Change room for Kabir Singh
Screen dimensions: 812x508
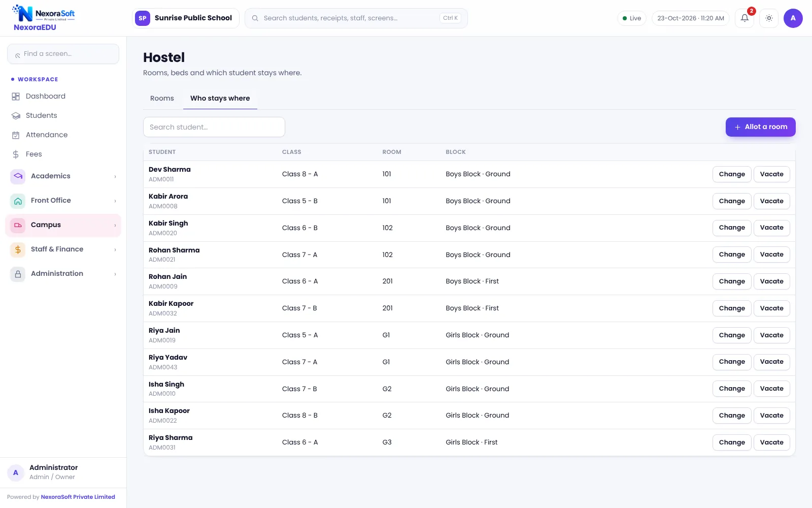[732, 228]
